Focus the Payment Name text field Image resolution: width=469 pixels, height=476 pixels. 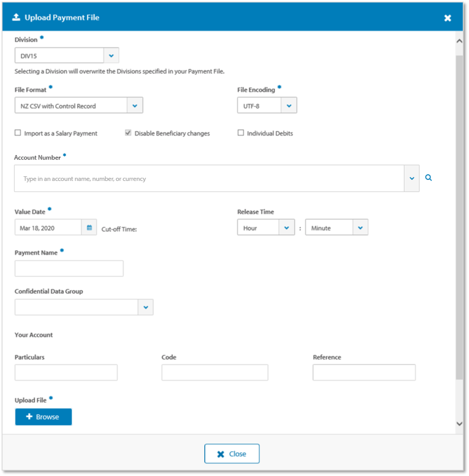point(69,269)
